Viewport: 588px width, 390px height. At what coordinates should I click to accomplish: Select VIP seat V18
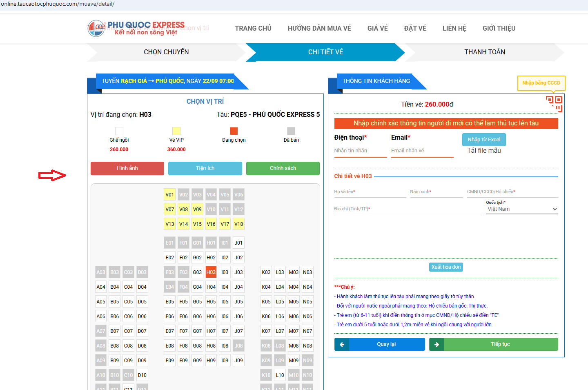point(239,224)
